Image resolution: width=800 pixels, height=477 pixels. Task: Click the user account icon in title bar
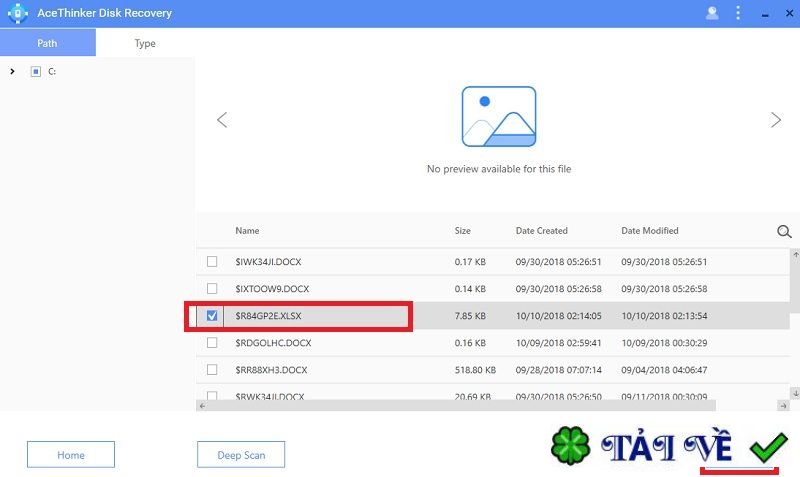(x=712, y=13)
